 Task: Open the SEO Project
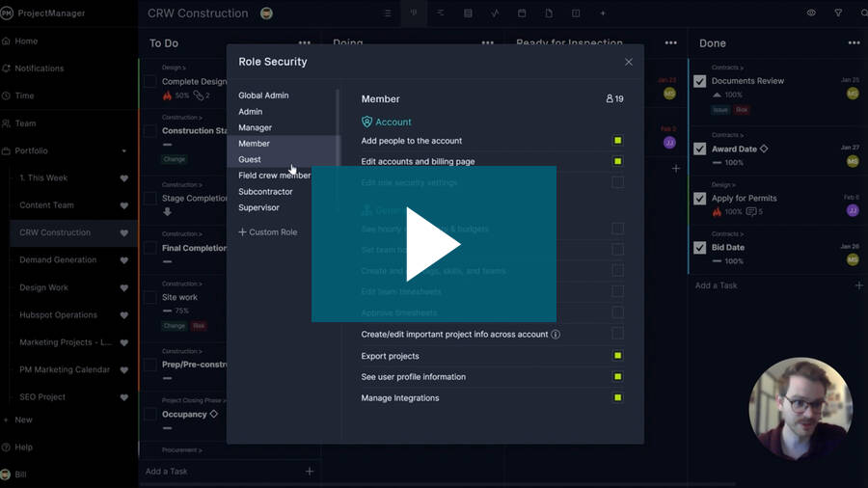click(x=42, y=396)
